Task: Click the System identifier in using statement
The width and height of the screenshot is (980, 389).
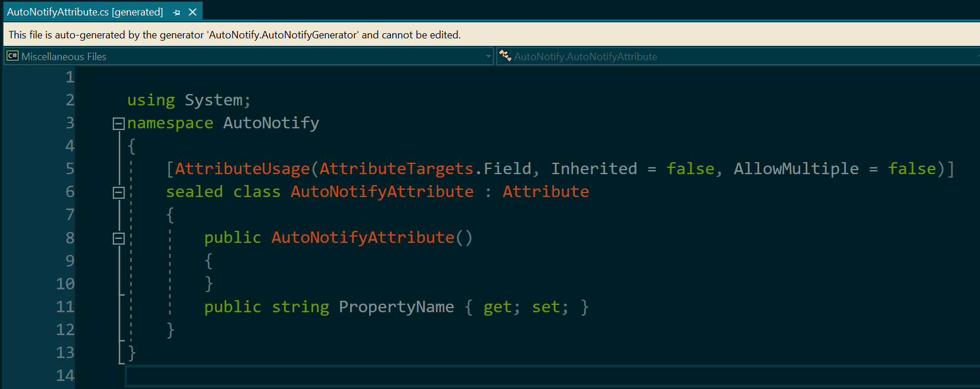Action: 214,100
